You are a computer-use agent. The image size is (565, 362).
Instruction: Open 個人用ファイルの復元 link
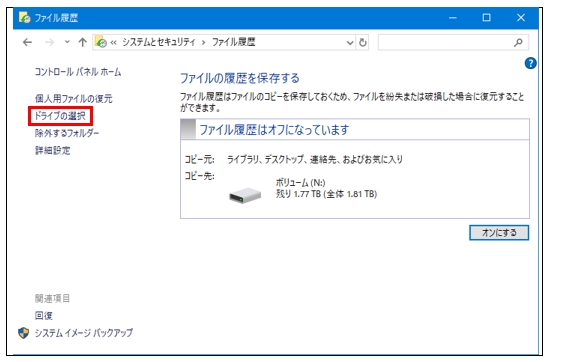[x=74, y=98]
